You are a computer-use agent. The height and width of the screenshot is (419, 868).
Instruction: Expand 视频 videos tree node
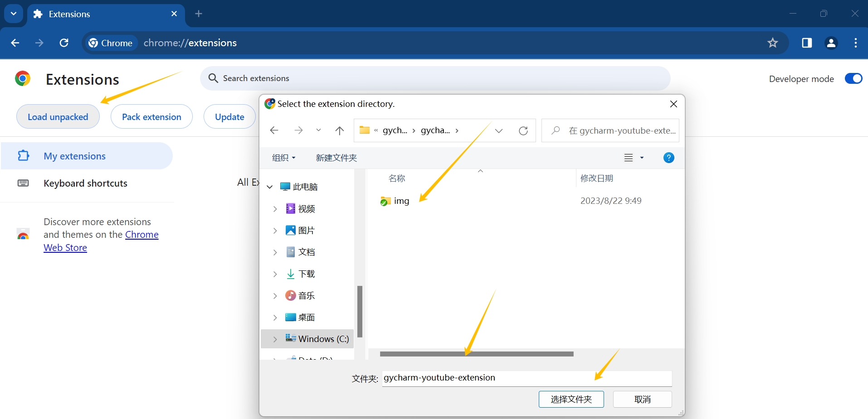click(275, 209)
